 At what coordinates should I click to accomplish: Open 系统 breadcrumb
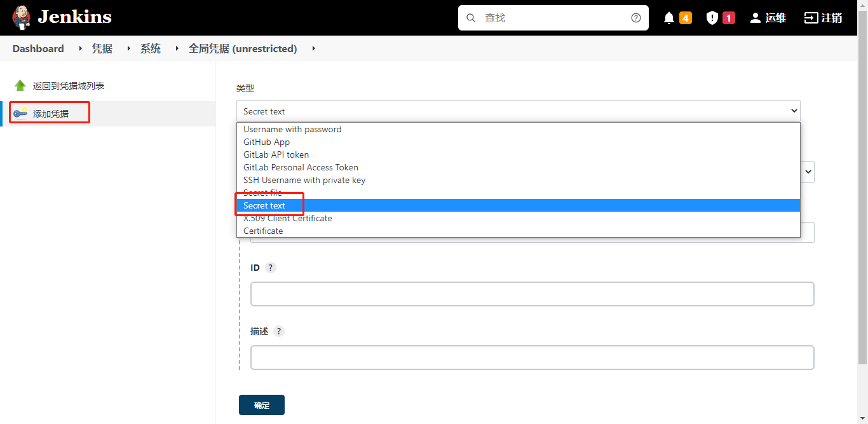point(151,48)
